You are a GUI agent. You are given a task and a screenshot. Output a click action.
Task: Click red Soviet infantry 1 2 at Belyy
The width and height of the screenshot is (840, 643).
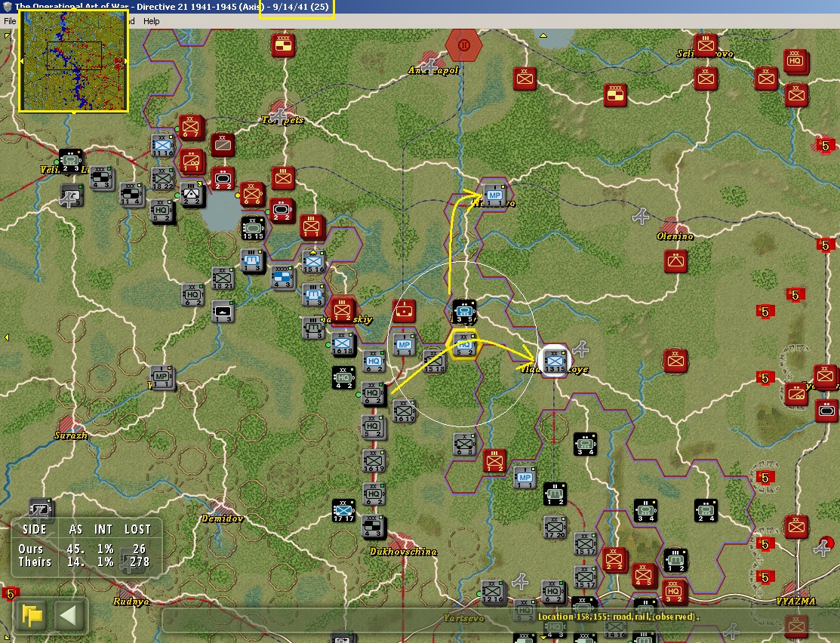[x=342, y=311]
